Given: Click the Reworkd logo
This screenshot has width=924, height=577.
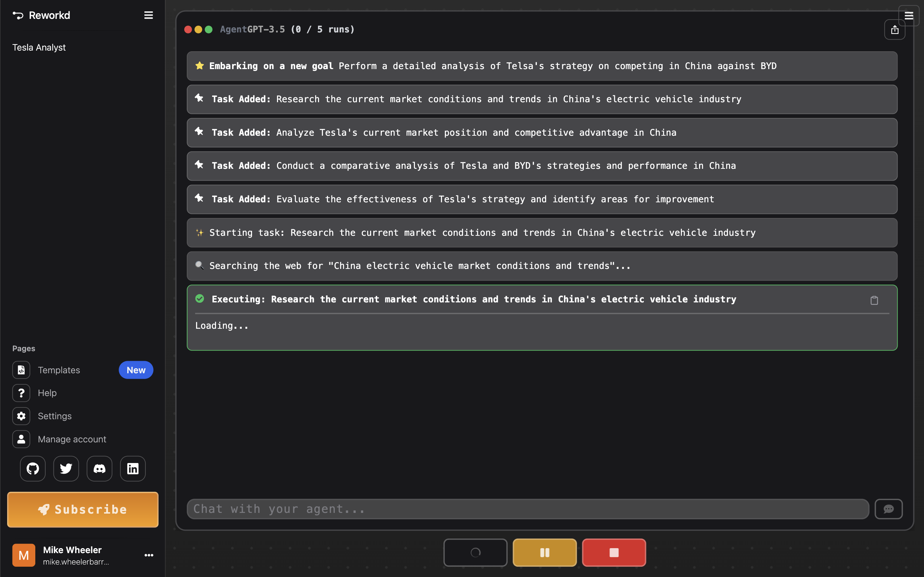Looking at the screenshot, I should 41,15.
